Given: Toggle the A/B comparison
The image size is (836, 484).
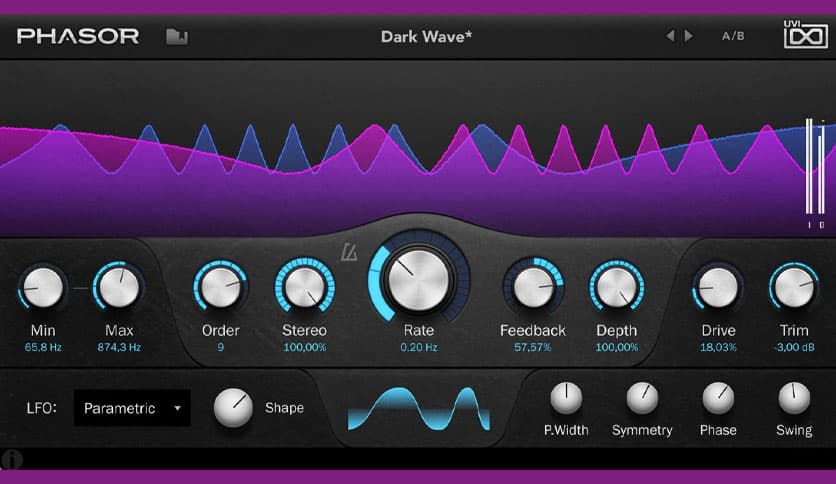Looking at the screenshot, I should click(733, 36).
